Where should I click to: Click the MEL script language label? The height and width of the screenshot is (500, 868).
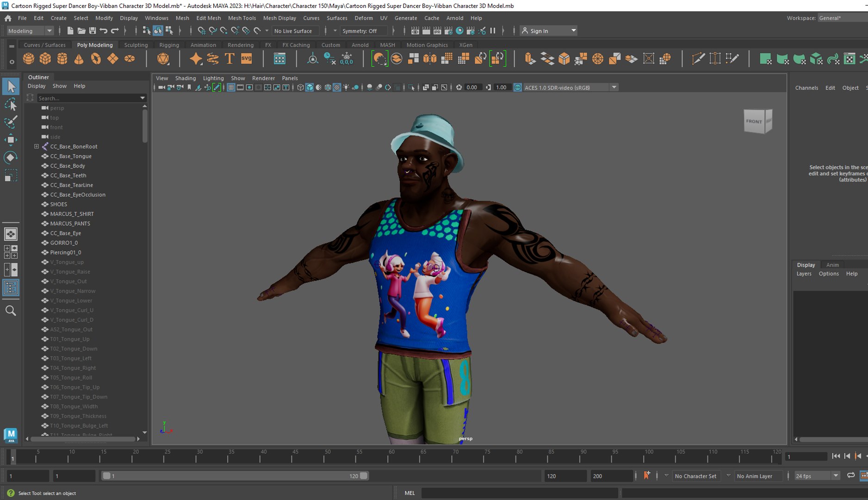coord(409,493)
